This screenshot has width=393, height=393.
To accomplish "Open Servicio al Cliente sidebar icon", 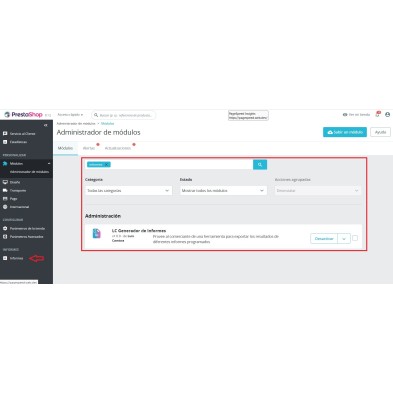I will coord(5,133).
